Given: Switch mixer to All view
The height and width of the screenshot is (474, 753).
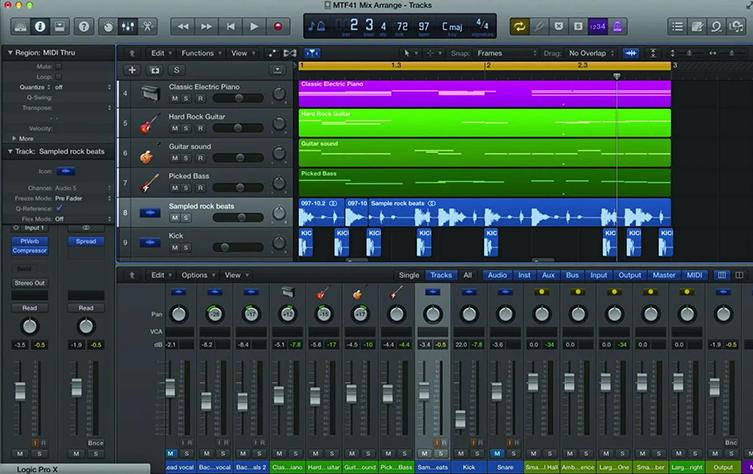Looking at the screenshot, I should 467,275.
